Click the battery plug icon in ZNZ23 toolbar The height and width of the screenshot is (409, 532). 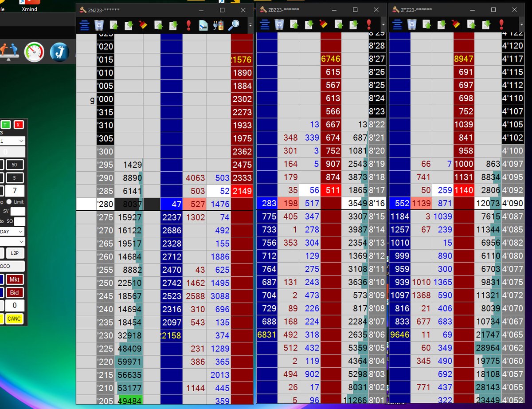(218, 25)
